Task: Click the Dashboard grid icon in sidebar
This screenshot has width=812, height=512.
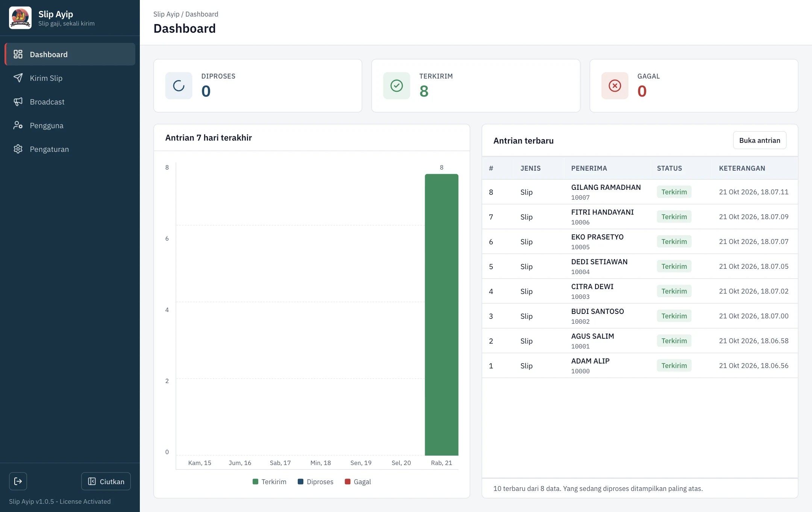Action: (18, 54)
